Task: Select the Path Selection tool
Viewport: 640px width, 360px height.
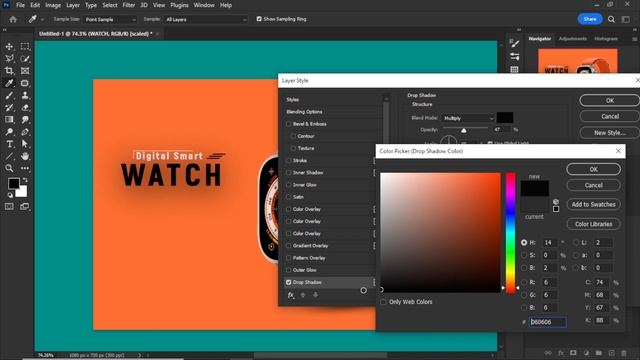Action: coord(25,144)
